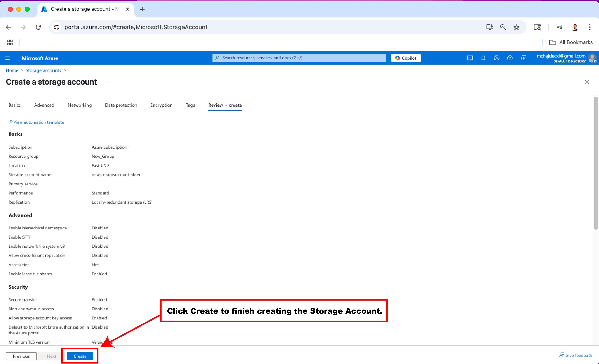Switch to the Encryption tab
Image resolution: width=599 pixels, height=364 pixels.
tap(161, 105)
